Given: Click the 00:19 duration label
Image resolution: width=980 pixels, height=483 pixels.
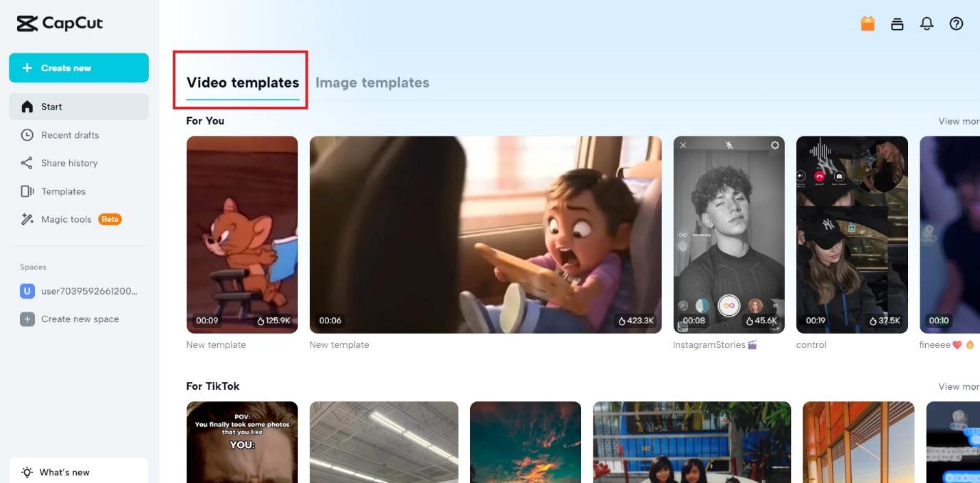Looking at the screenshot, I should pyautogui.click(x=816, y=320).
